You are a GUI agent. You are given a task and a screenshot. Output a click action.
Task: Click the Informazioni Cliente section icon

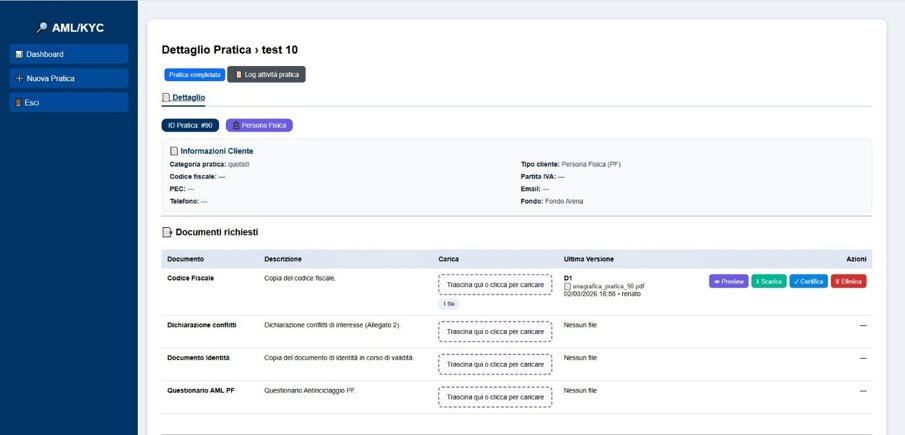(174, 151)
